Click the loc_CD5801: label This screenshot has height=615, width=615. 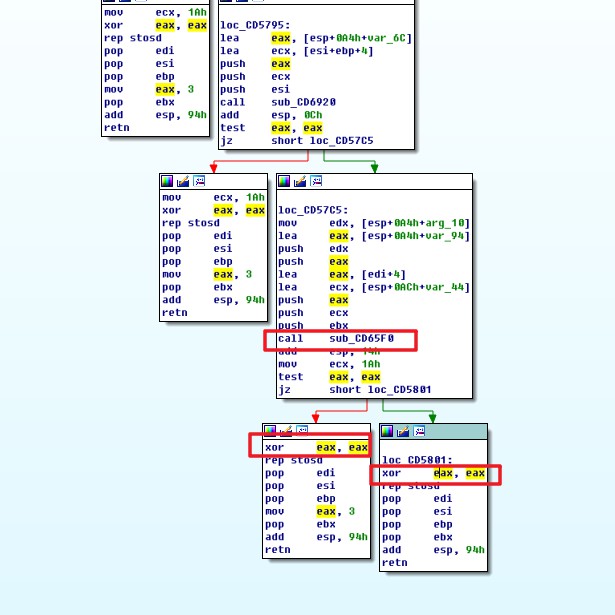(x=418, y=460)
